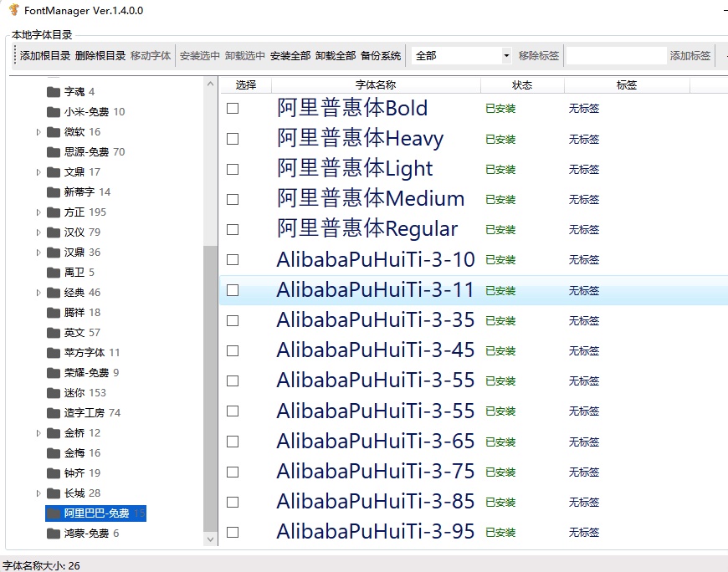The height and width of the screenshot is (572, 728).
Task: Check the checkbox next to 阿里普惠体Bold
Action: click(232, 109)
